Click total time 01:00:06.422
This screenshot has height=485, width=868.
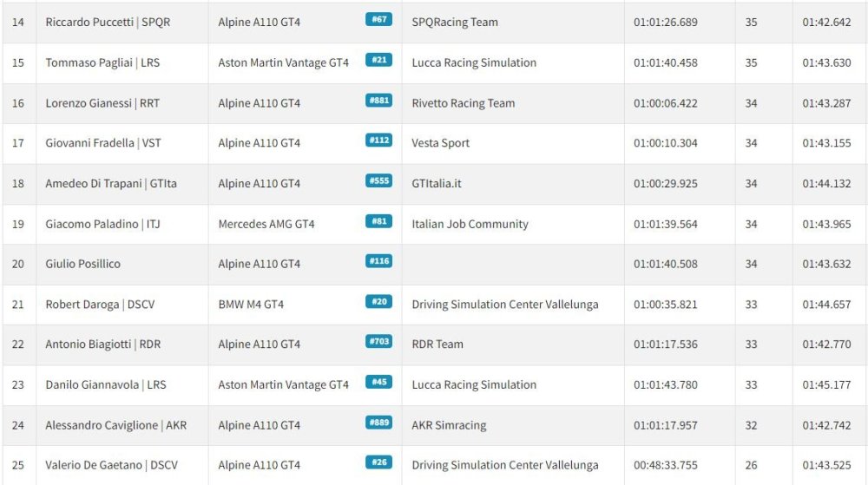[666, 103]
